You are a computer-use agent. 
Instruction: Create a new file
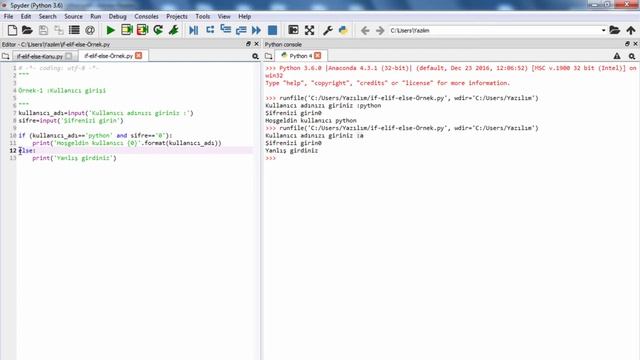point(12,30)
